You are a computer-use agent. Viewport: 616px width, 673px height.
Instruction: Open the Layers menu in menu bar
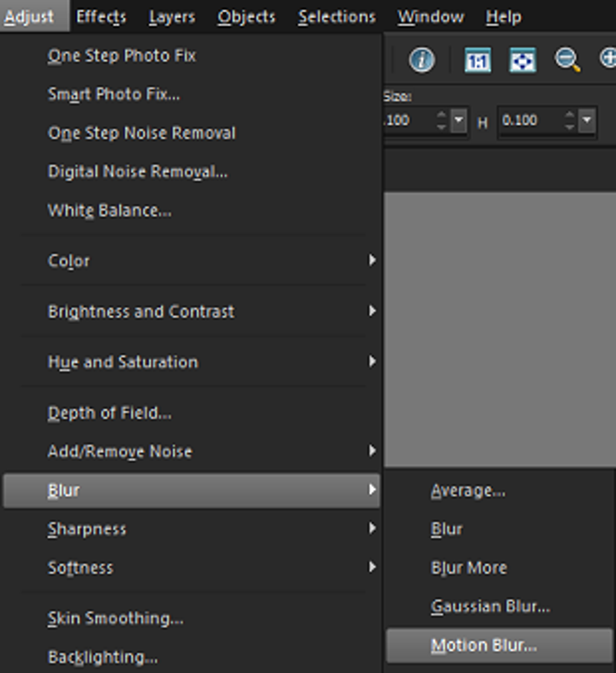click(172, 17)
